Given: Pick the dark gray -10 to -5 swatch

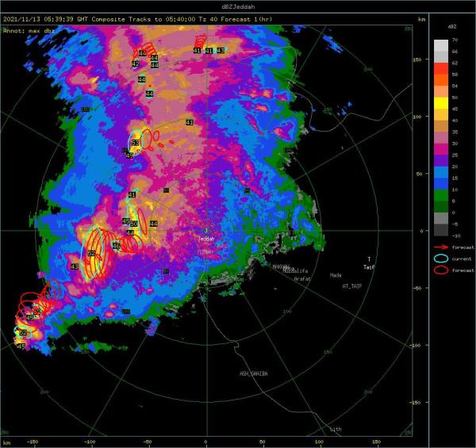Looking at the screenshot, I should pos(441,230).
